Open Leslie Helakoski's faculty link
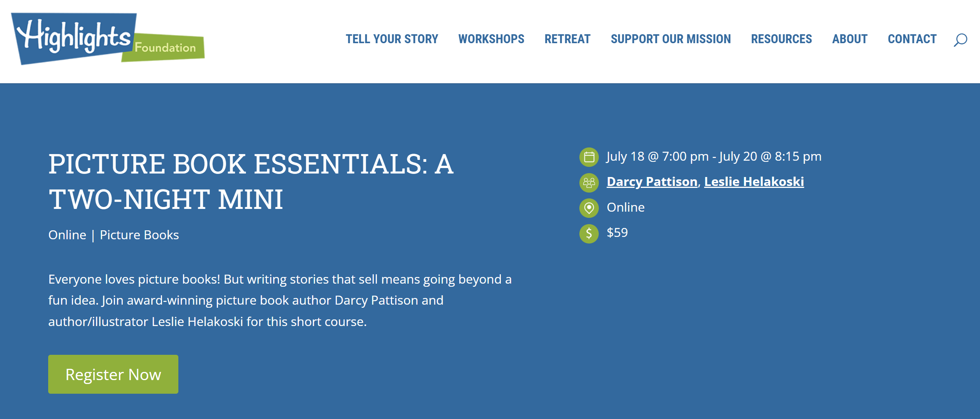Viewport: 980px width, 419px height. (754, 182)
